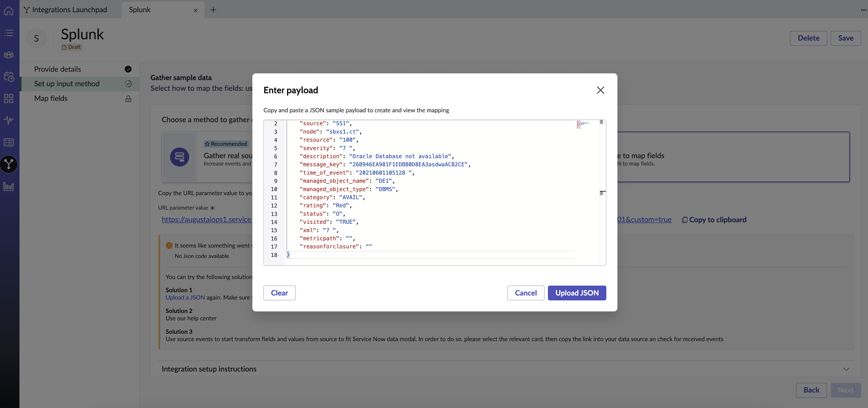This screenshot has height=408, width=868.
Task: Click the Recommended badge on gather card
Action: pyautogui.click(x=226, y=144)
